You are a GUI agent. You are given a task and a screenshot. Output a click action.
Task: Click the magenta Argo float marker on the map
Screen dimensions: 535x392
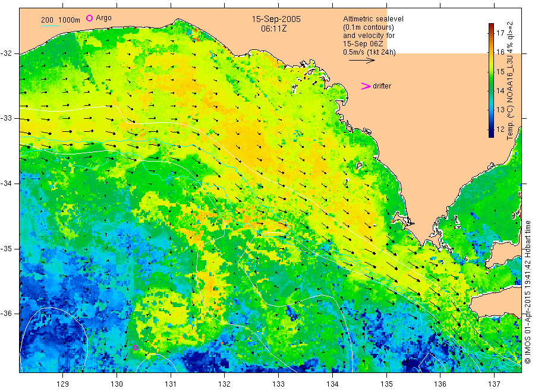click(x=135, y=347)
